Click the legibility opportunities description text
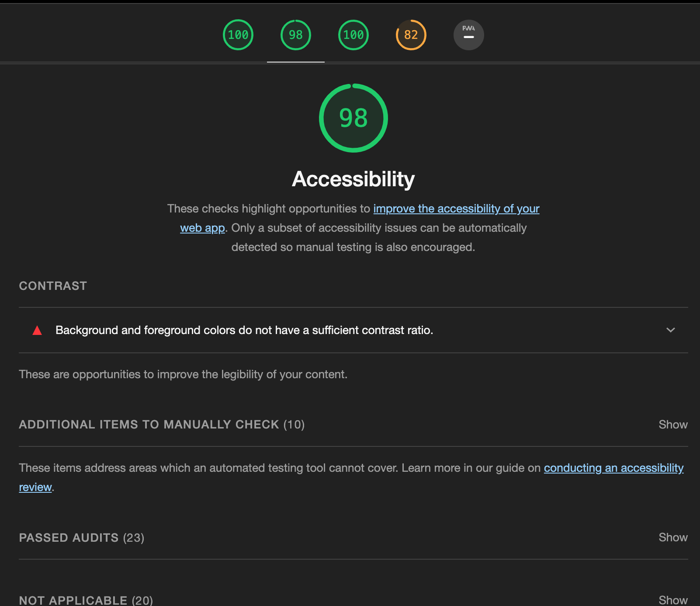This screenshot has height=606, width=700. (x=183, y=374)
